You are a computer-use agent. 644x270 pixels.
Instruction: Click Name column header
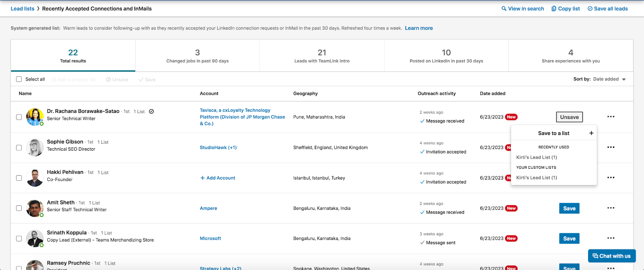(x=25, y=93)
